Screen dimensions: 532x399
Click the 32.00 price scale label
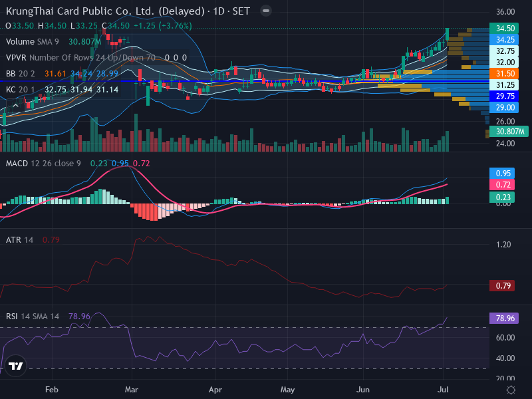pyautogui.click(x=504, y=63)
